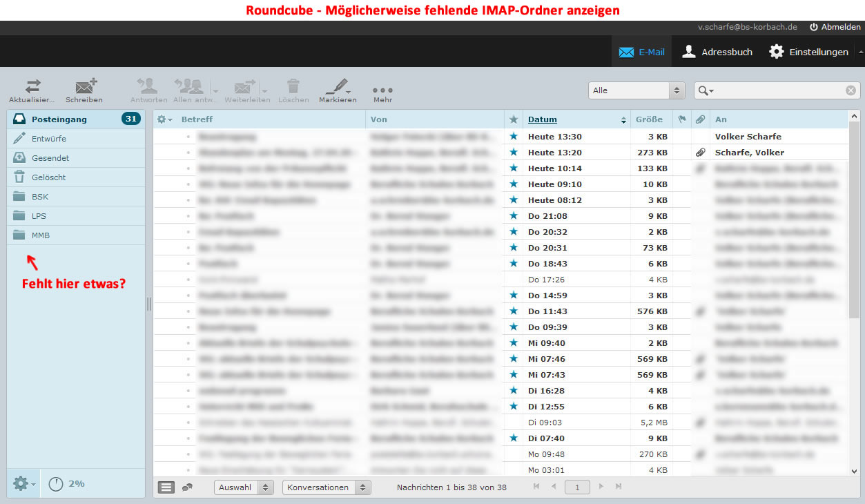The width and height of the screenshot is (865, 504).
Task: Open the folder actions gear menu
Action: pos(24,483)
